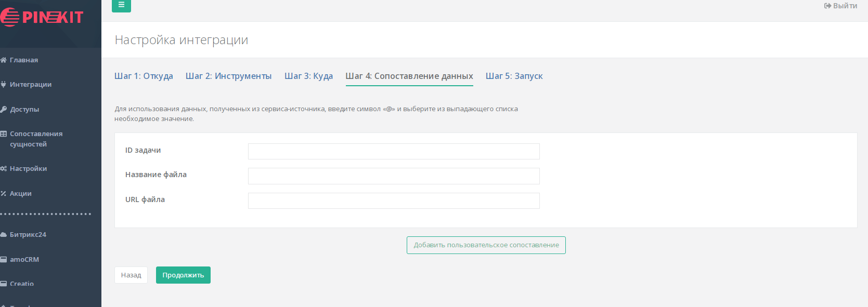Viewport: 868px width, 307px height.
Task: Click the key icon beside Доступы
Action: click(4, 110)
